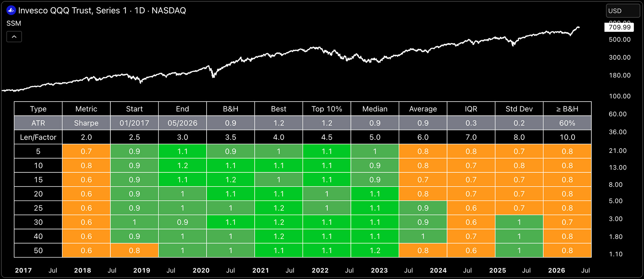This screenshot has height=279, width=644.
Task: Select the SSM indicator label
Action: [x=14, y=23]
